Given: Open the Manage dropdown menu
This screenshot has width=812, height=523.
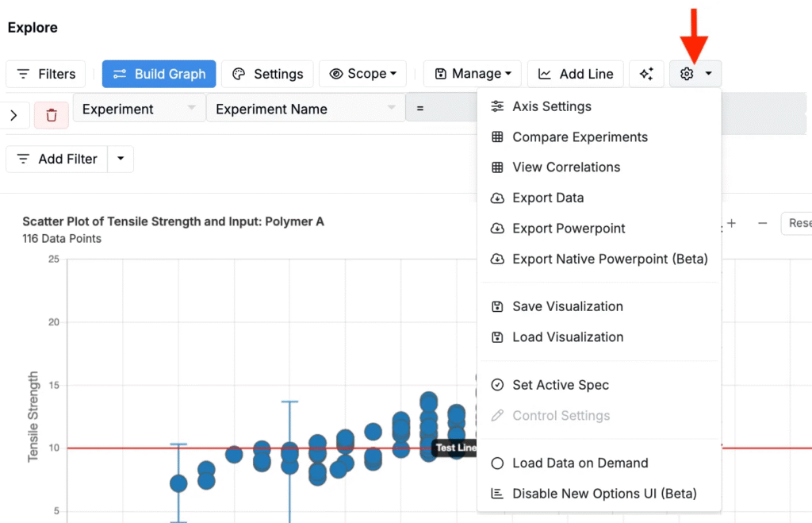Looking at the screenshot, I should [x=473, y=74].
